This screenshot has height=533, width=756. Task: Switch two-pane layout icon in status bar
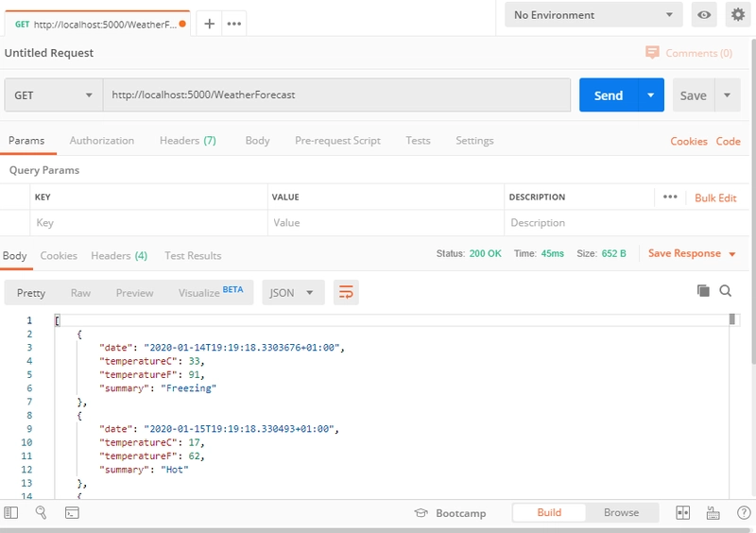tap(682, 513)
